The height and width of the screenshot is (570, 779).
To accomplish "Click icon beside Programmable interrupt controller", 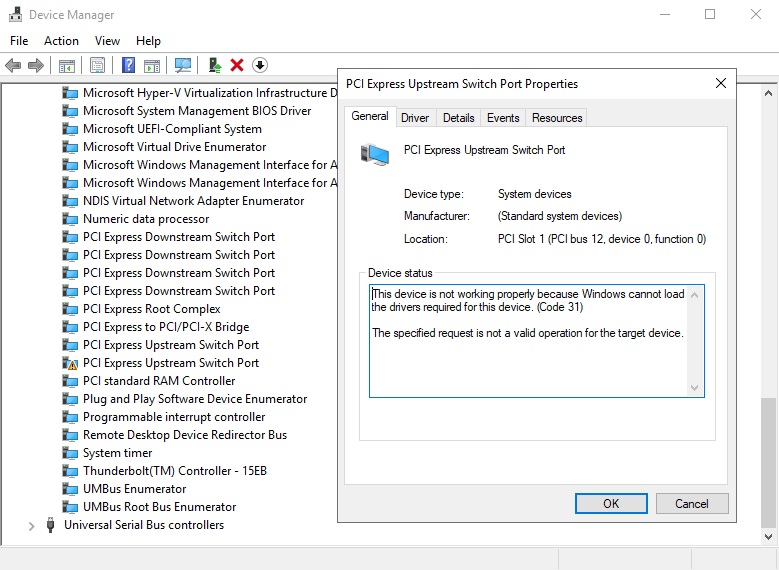I will coord(70,417).
